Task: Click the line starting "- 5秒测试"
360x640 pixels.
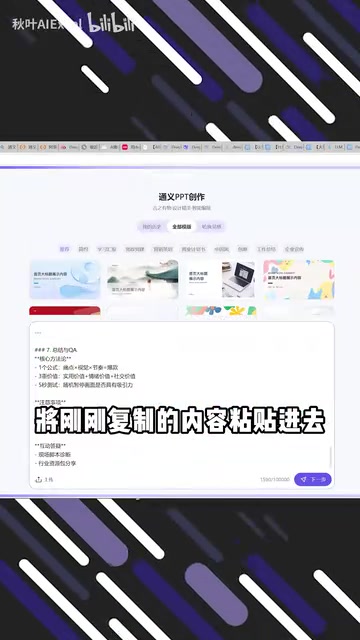Action: point(84,385)
